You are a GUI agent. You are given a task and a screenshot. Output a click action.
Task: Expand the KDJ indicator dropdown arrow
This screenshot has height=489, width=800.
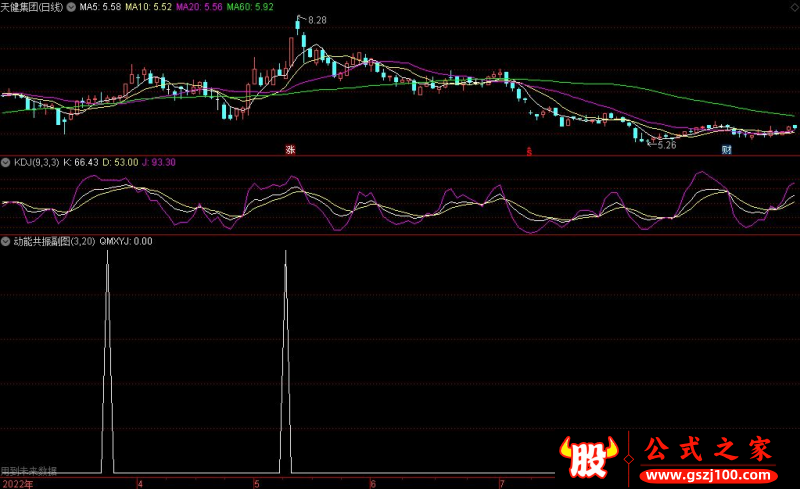[6, 162]
